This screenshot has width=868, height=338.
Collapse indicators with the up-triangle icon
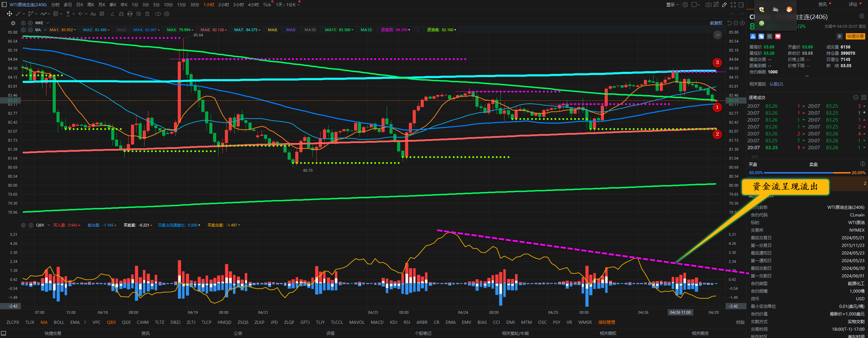[13, 23]
